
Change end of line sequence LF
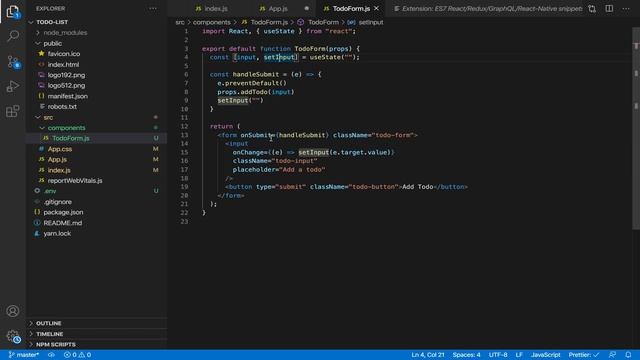519,355
